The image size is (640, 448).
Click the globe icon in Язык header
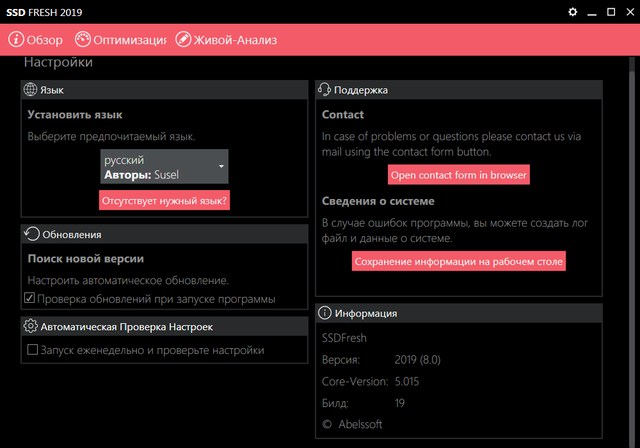(x=31, y=90)
